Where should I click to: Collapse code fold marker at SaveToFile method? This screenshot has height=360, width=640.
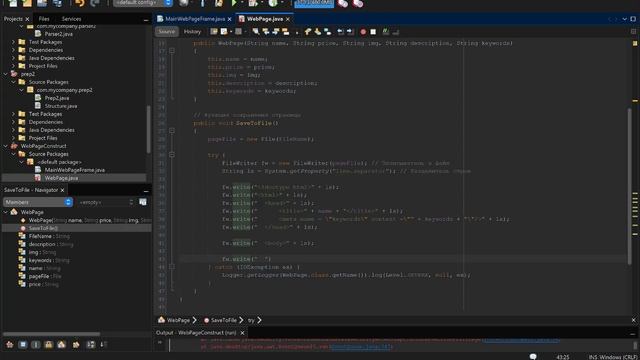(x=172, y=131)
